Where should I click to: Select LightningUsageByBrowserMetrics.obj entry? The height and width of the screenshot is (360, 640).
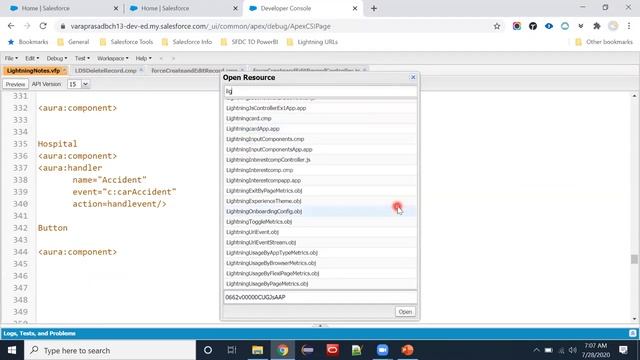click(x=320, y=263)
